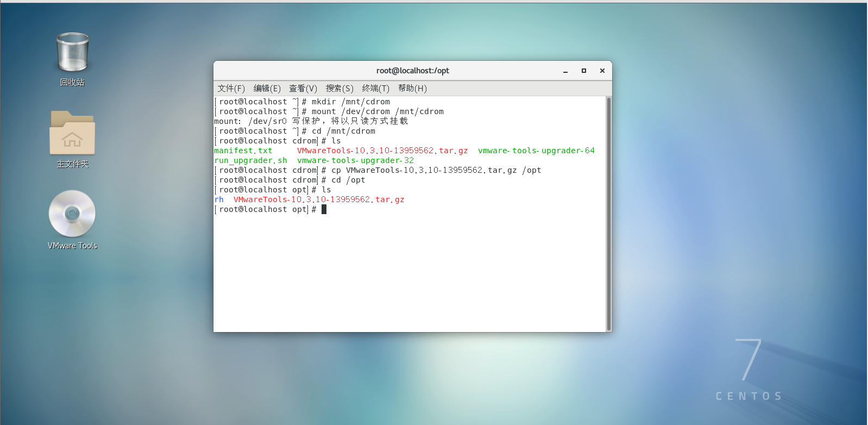
Task: Click the mount read-only warning line
Action: (311, 121)
